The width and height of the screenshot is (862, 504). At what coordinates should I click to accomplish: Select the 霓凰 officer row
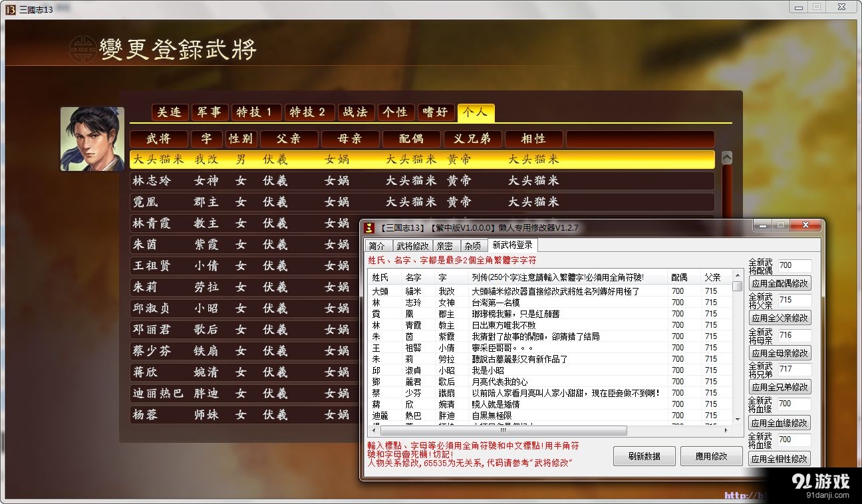click(422, 202)
